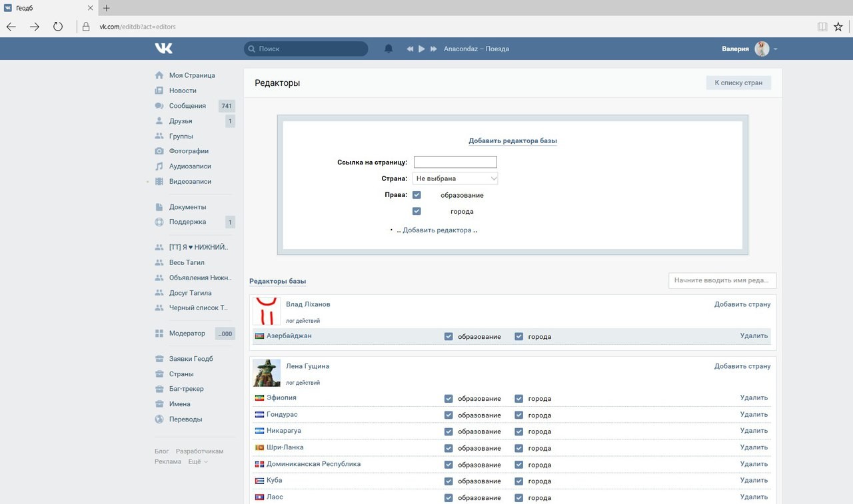Click the news icon beside Новости
This screenshot has width=853, height=504.
(159, 91)
